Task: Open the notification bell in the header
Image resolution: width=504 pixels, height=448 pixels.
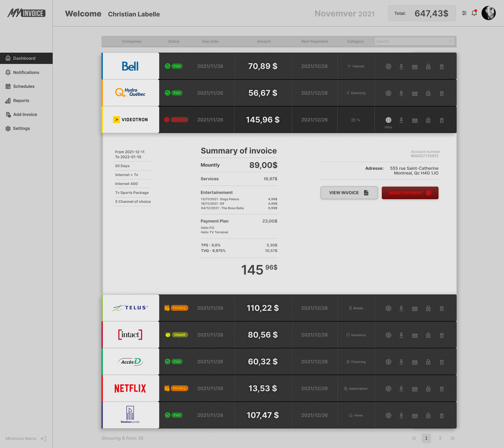Action: [474, 13]
